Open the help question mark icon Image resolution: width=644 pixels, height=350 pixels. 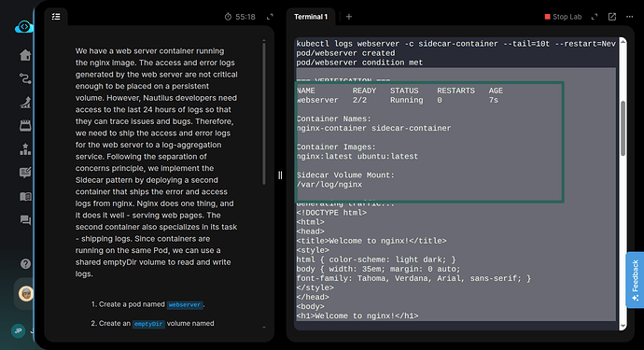pos(25,264)
